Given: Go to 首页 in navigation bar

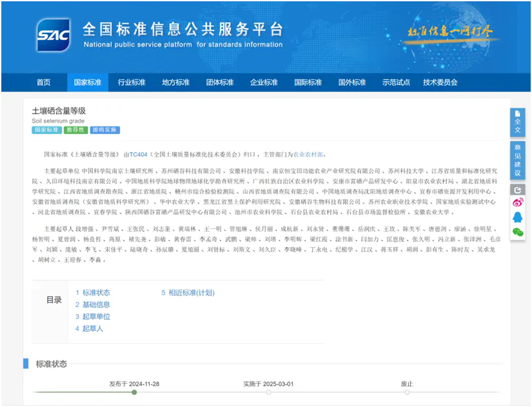Looking at the screenshot, I should tap(43, 83).
